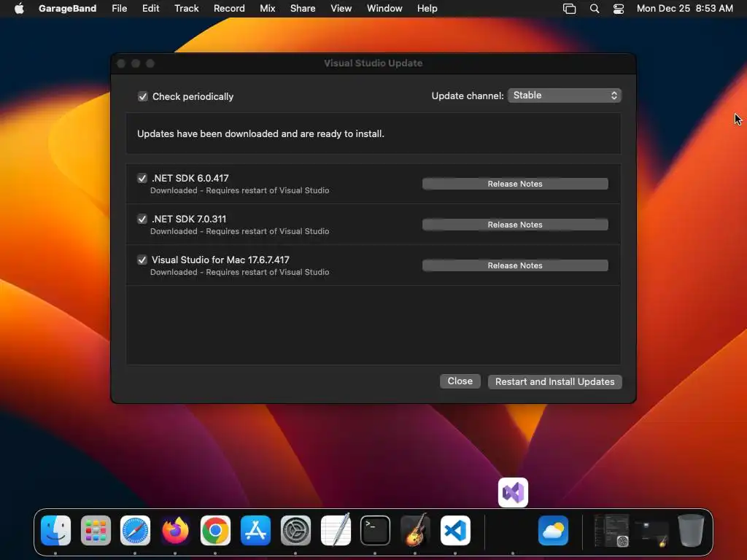Uncheck the .NET SDK 6.0.417 update
747x560 pixels.
click(x=142, y=178)
